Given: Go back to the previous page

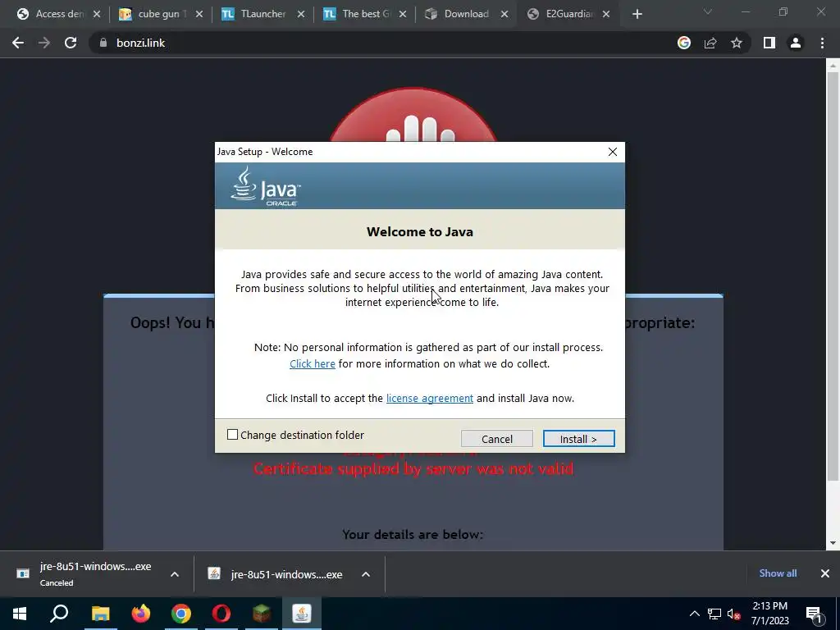Looking at the screenshot, I should coord(18,43).
